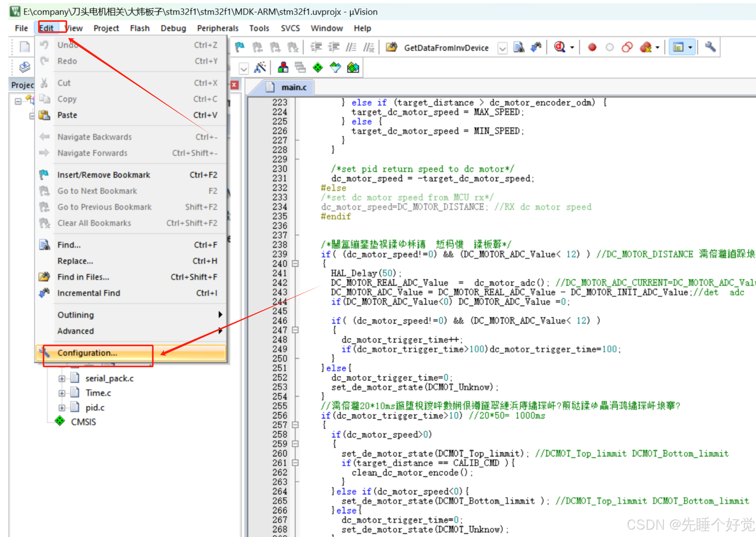Open the Window menu

327,28
